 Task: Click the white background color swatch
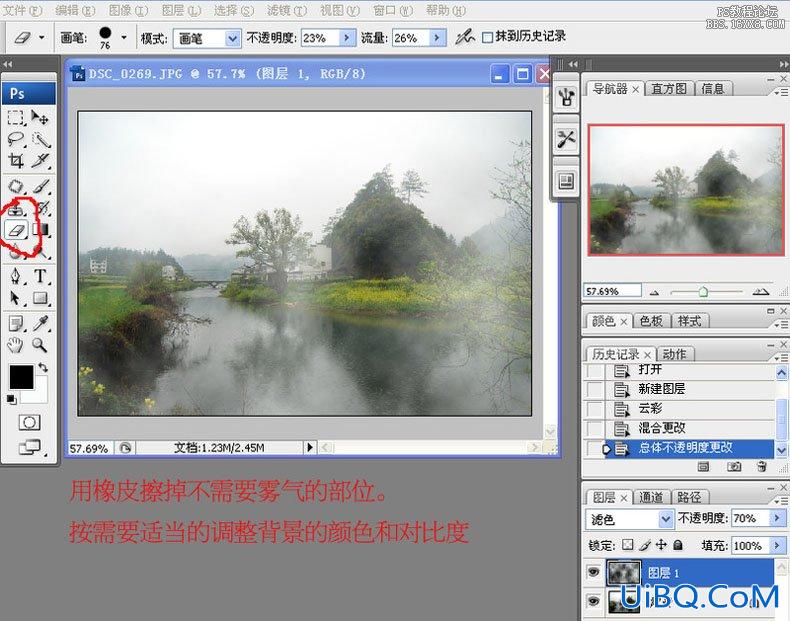(x=40, y=394)
